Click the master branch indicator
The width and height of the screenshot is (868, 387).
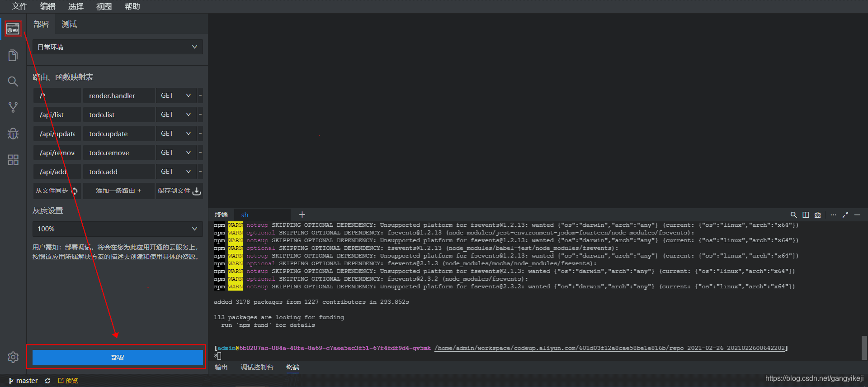pos(23,381)
